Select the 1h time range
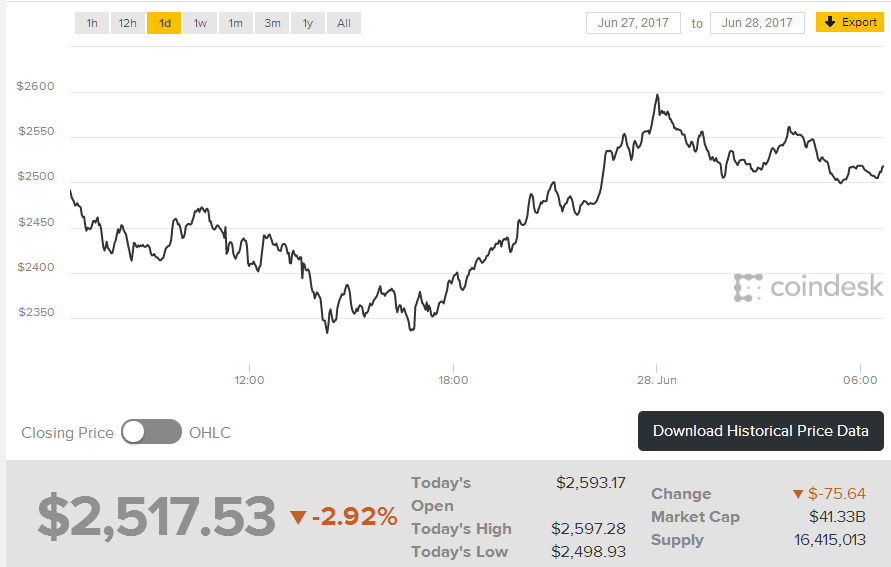This screenshot has width=891, height=567. (92, 23)
